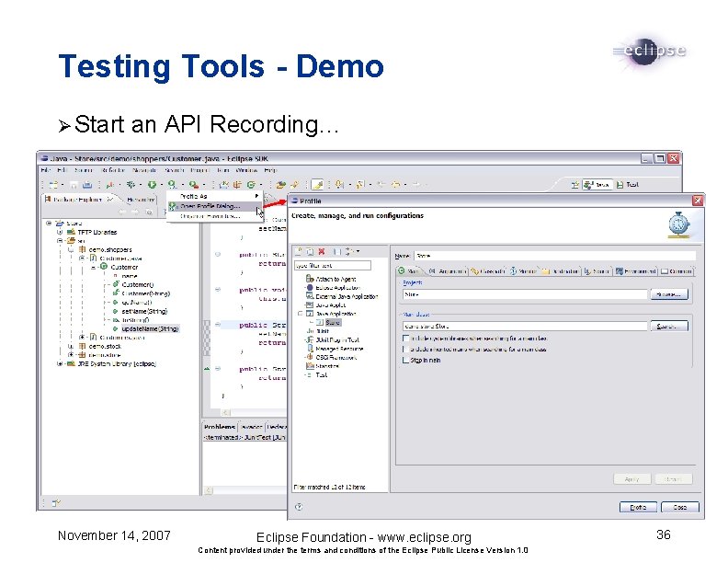Open the Hierarchy view tab
Viewport: 728px width, 563px height.
(141, 200)
